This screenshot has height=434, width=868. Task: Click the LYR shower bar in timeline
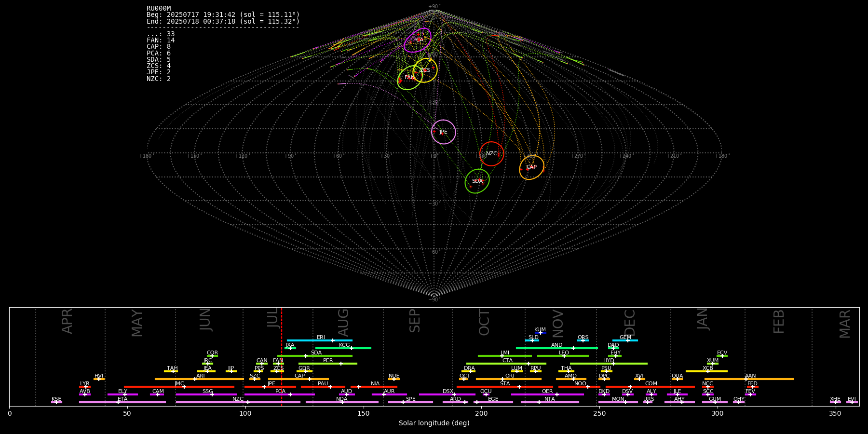(85, 387)
